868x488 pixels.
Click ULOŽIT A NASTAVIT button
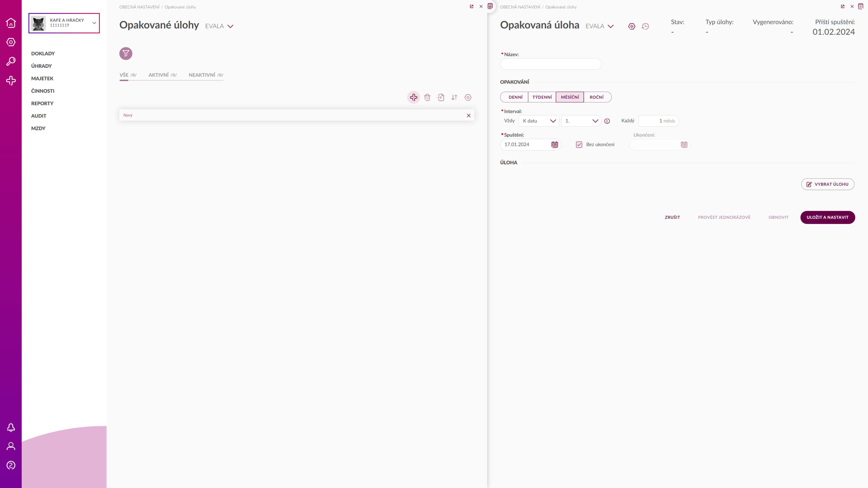click(x=828, y=217)
